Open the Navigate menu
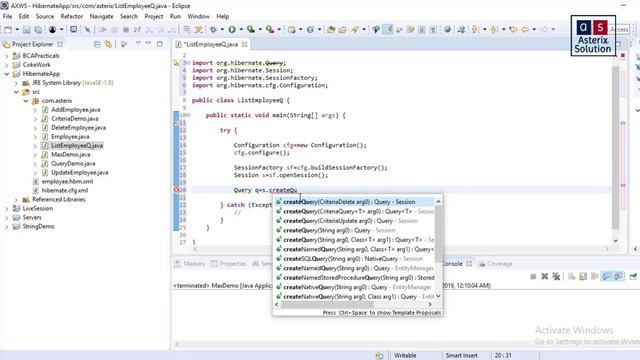Viewport: 640px width, 360px height. (101, 16)
